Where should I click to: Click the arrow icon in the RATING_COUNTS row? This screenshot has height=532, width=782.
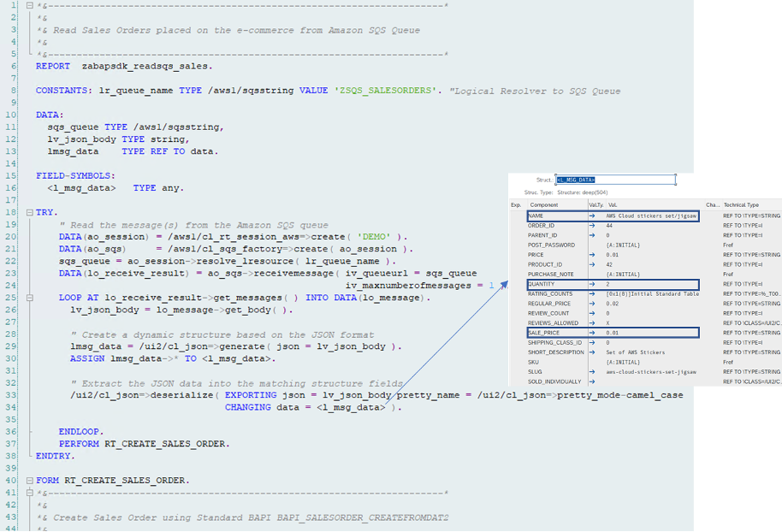click(x=592, y=294)
